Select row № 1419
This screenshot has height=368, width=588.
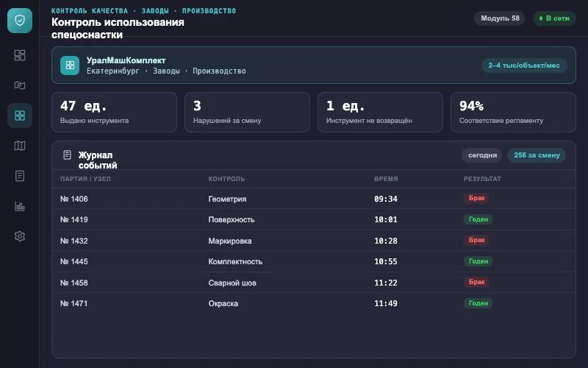[314, 219]
